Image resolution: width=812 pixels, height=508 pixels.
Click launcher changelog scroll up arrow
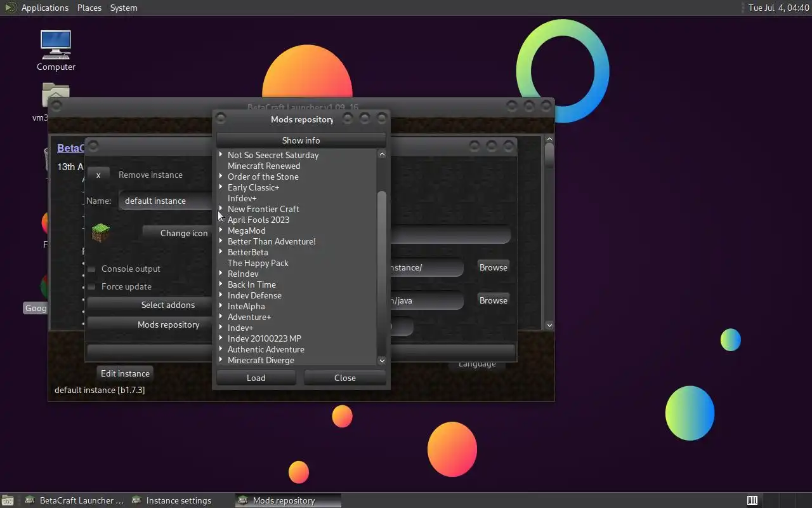click(x=549, y=139)
